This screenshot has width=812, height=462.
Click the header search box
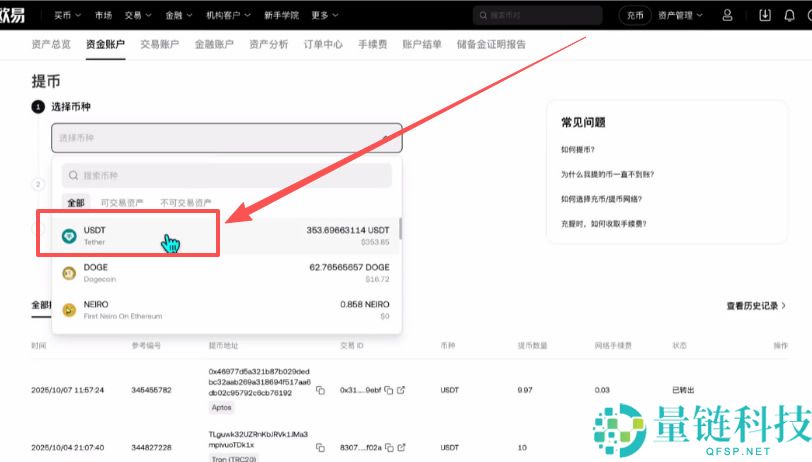point(537,16)
